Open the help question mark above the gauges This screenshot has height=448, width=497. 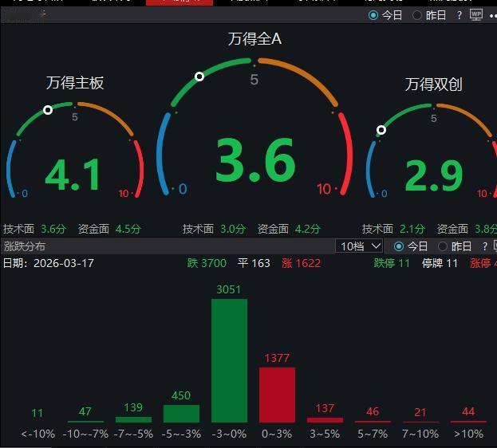click(x=459, y=15)
